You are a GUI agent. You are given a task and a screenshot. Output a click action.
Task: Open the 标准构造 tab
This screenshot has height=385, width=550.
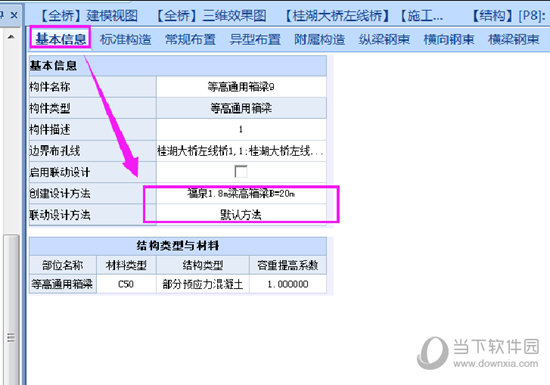pyautogui.click(x=125, y=39)
